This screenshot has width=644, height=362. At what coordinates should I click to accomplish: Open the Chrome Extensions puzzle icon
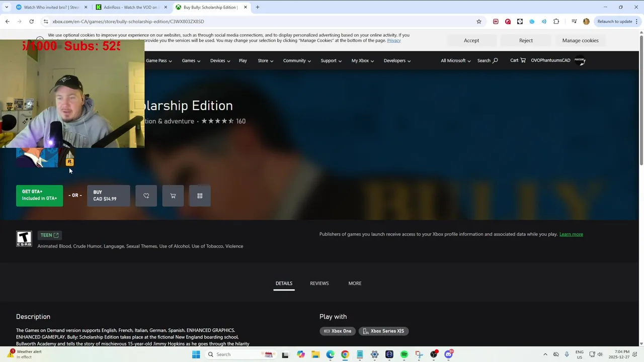pos(556,22)
